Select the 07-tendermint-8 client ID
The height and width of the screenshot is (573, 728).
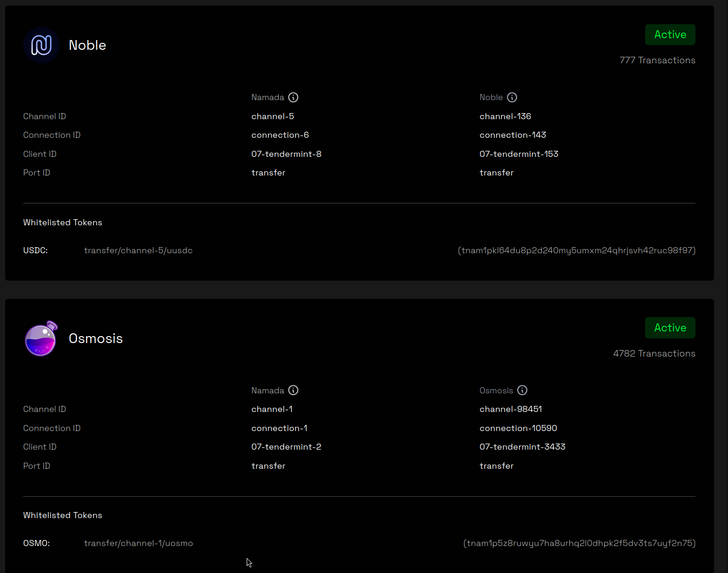[x=286, y=154]
